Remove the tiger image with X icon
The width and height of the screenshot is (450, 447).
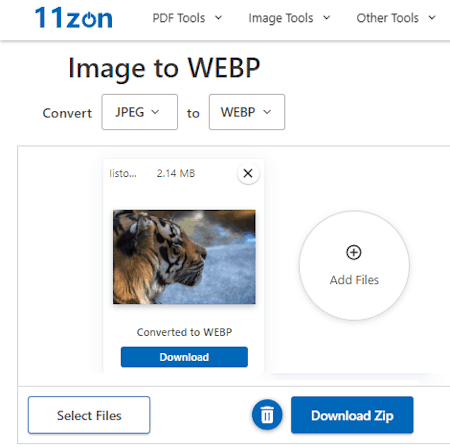click(248, 173)
